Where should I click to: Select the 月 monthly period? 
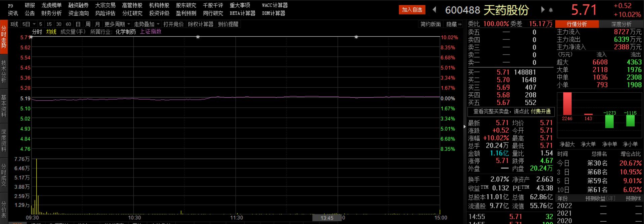[x=97, y=24]
